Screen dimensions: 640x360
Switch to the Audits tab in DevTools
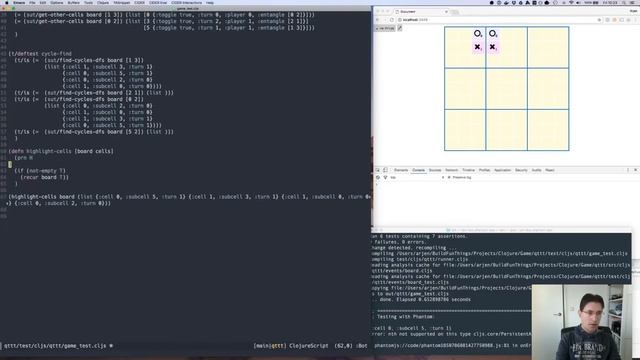[x=536, y=170]
